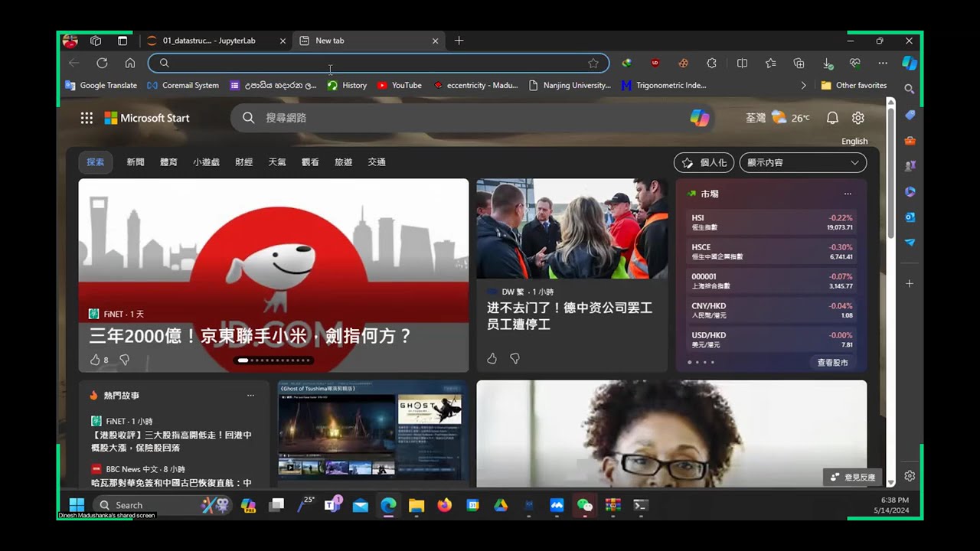Click the 個人化 personalize button
Screen dimensions: 980x551
pyautogui.click(x=704, y=162)
